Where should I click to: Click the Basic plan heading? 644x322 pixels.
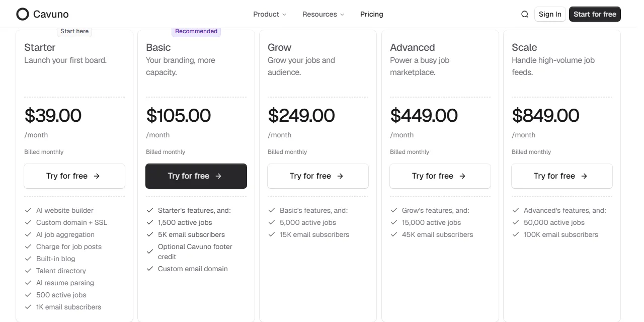(x=158, y=47)
